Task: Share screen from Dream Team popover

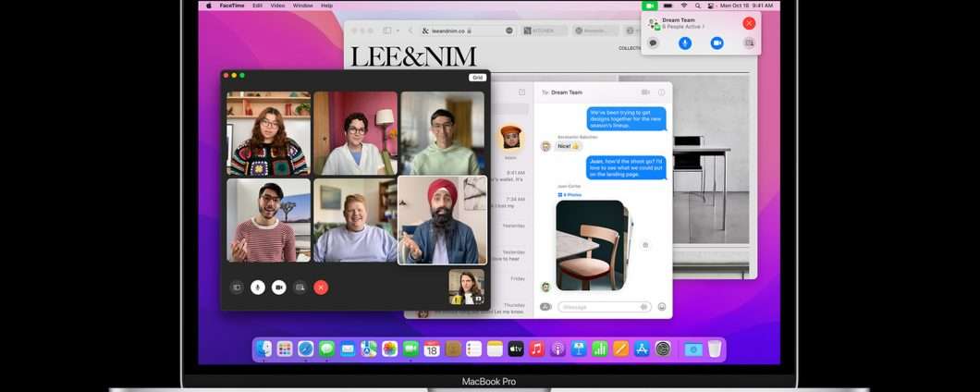Action: click(749, 43)
